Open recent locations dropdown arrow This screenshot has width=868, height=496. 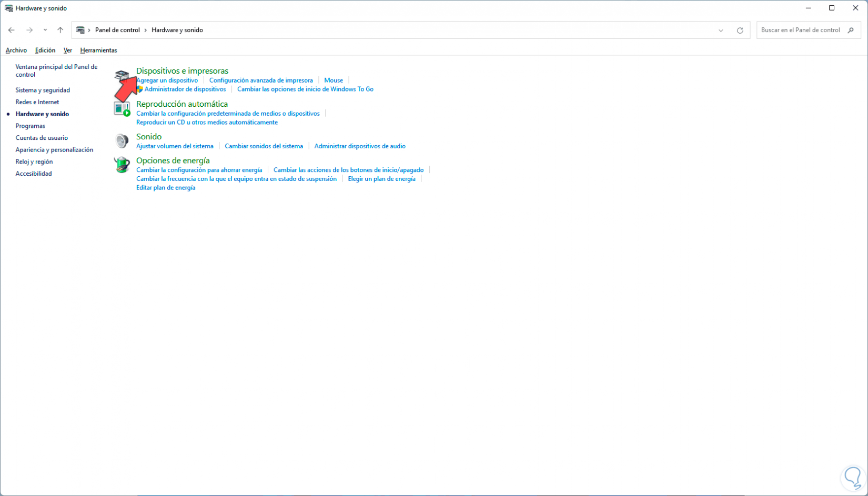coord(45,30)
